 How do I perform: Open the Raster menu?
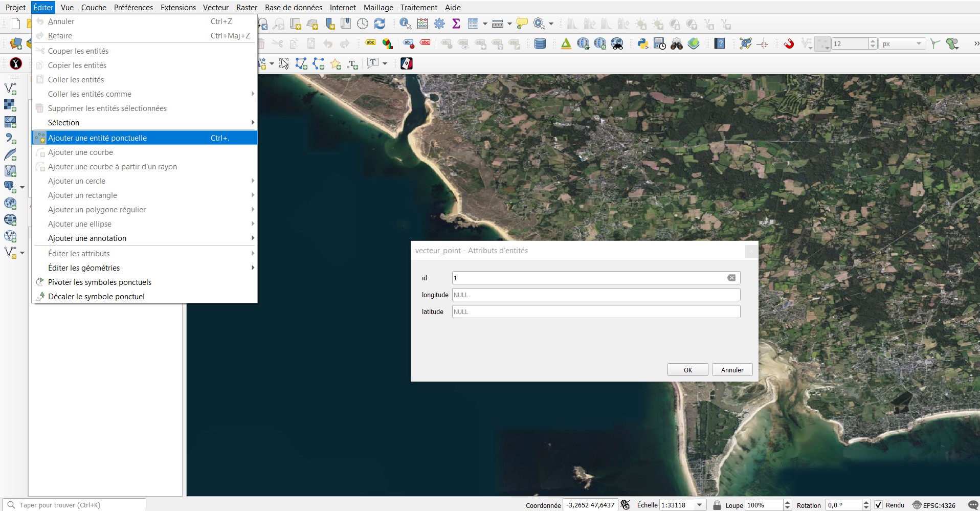pos(247,8)
